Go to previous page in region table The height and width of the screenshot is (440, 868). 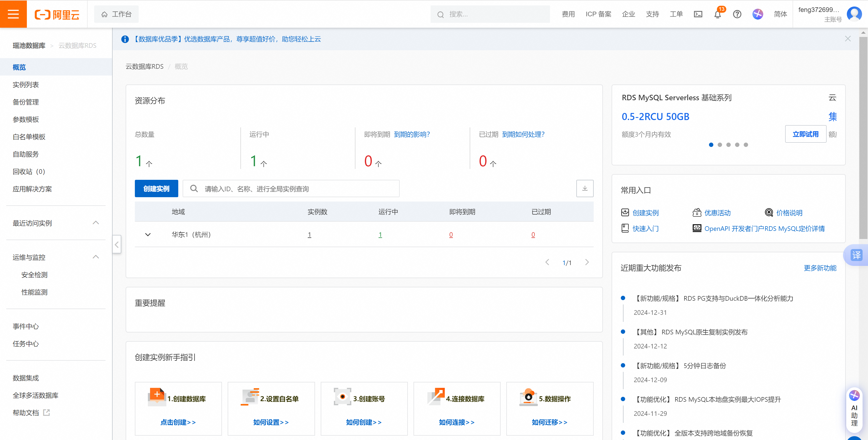[x=547, y=262]
